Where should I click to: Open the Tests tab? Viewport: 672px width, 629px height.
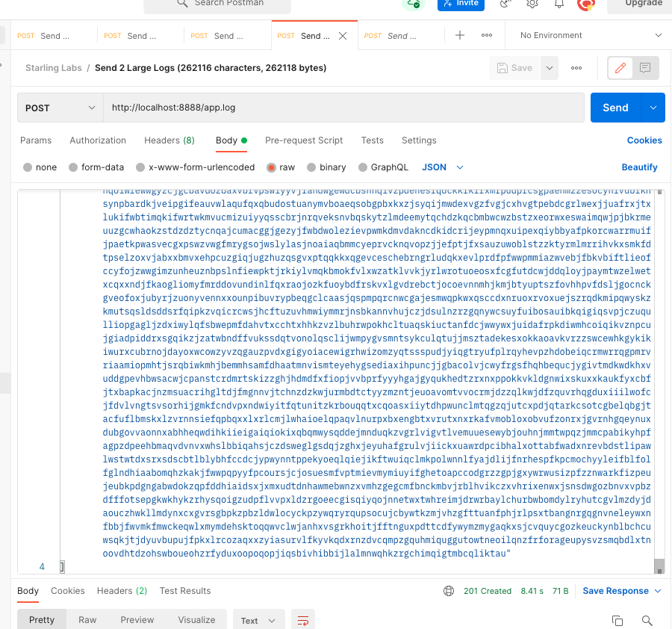372,140
